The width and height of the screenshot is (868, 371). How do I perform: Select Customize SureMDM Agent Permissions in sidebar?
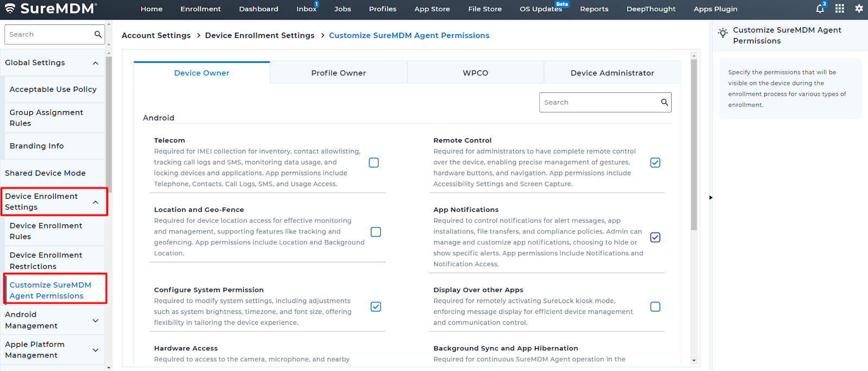54,290
